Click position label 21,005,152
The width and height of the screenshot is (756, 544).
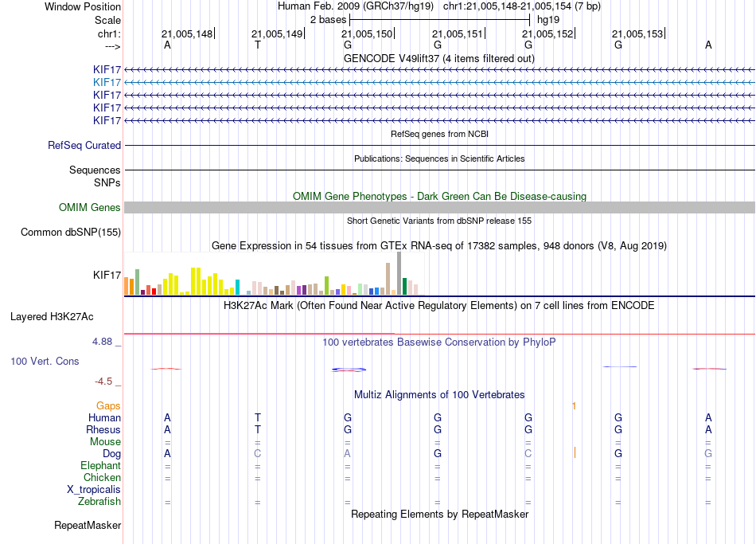(x=548, y=33)
